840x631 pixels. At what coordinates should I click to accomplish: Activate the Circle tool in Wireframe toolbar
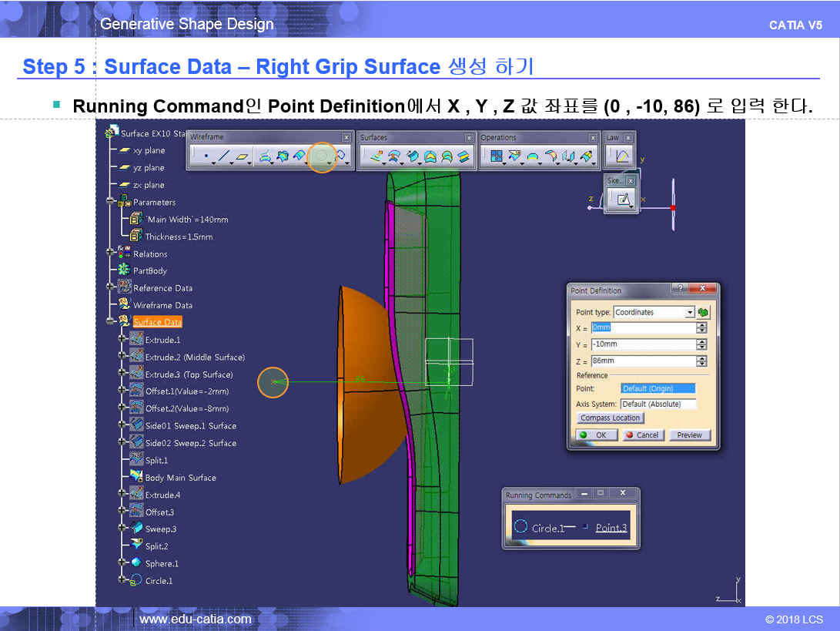coord(323,156)
